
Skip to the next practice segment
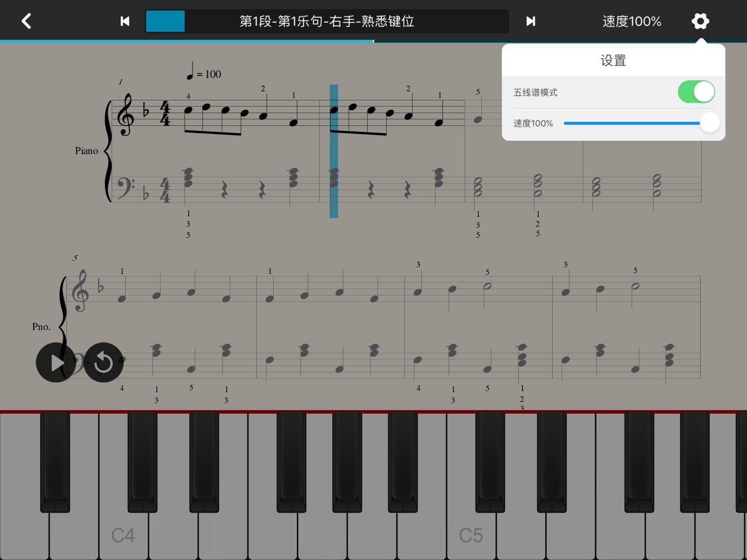point(530,21)
